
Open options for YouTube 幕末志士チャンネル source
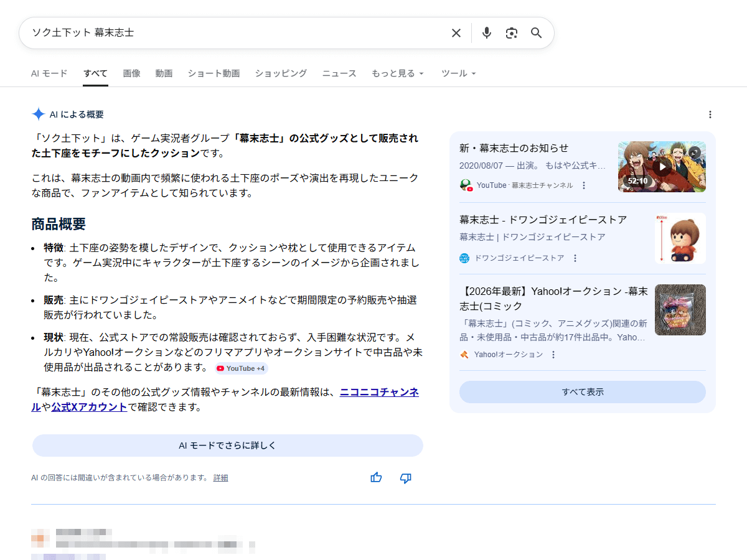pyautogui.click(x=584, y=185)
